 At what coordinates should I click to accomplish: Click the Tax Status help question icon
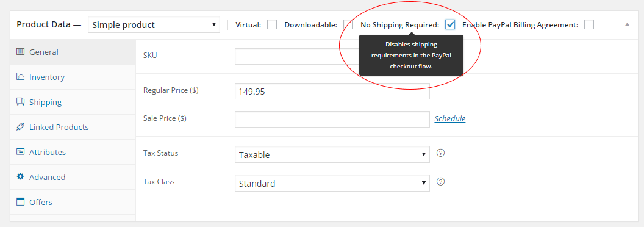click(441, 153)
